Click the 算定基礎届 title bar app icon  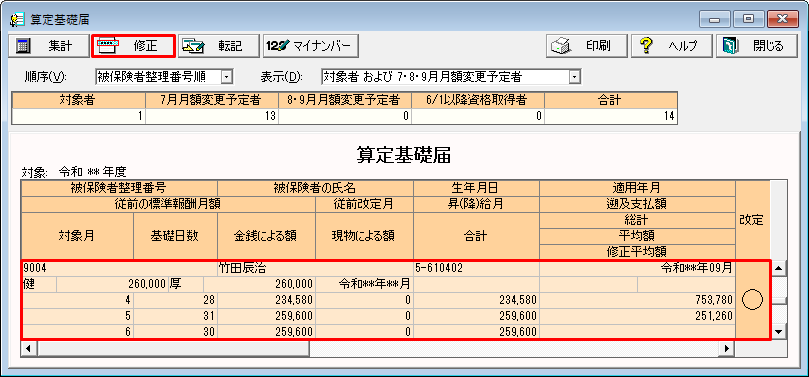click(17, 19)
